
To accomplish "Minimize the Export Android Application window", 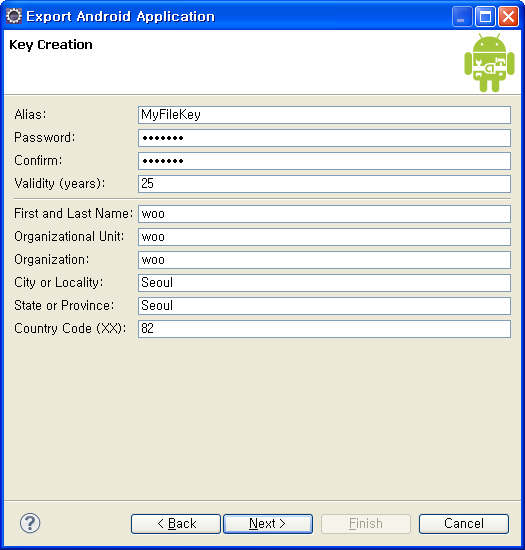I will click(462, 16).
